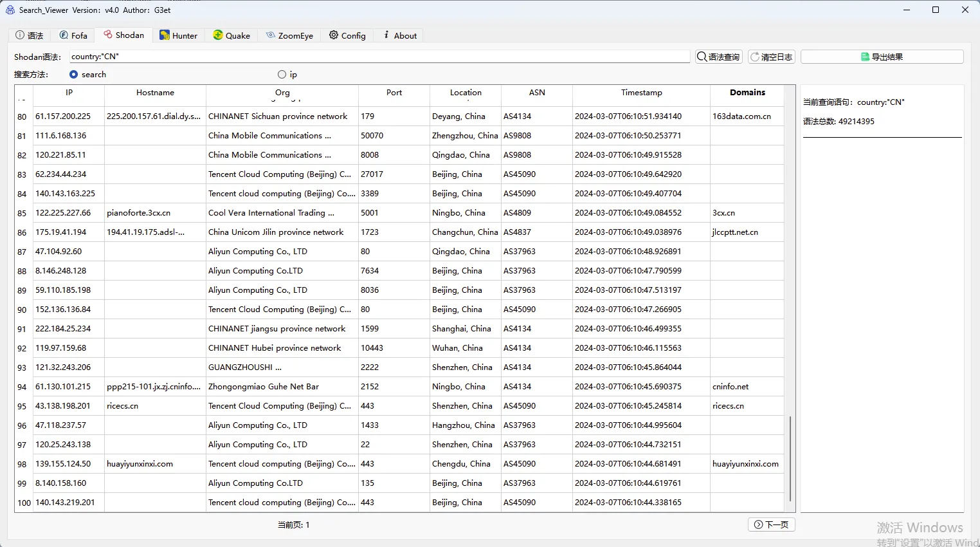The width and height of the screenshot is (980, 547).
Task: Clear the log with 清空日志 button
Action: (x=772, y=57)
